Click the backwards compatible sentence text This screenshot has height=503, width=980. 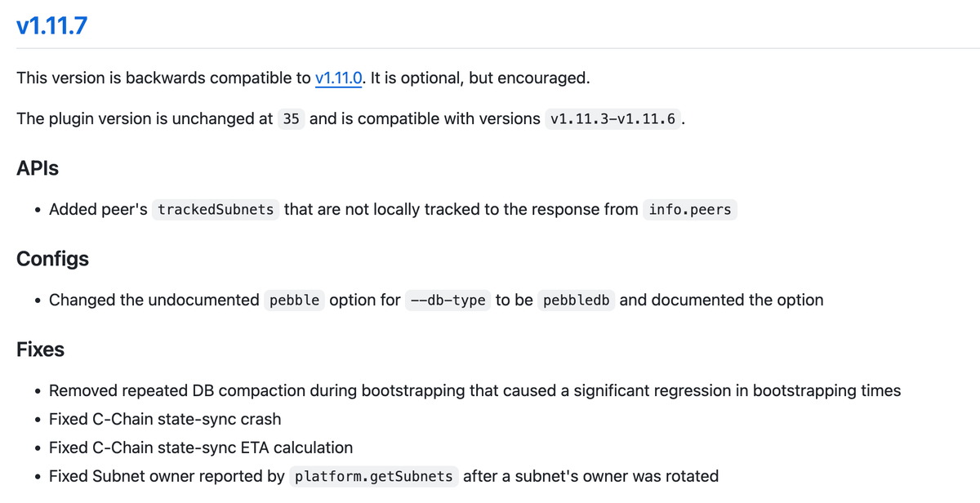[x=163, y=78]
